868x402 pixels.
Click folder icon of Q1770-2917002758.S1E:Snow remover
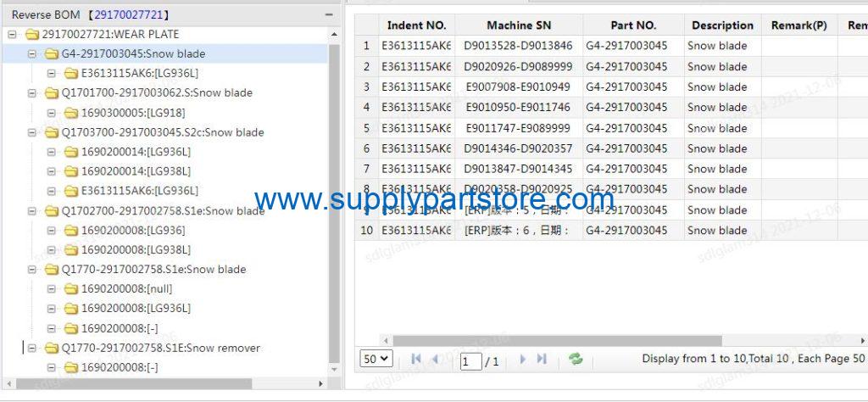pyautogui.click(x=52, y=348)
